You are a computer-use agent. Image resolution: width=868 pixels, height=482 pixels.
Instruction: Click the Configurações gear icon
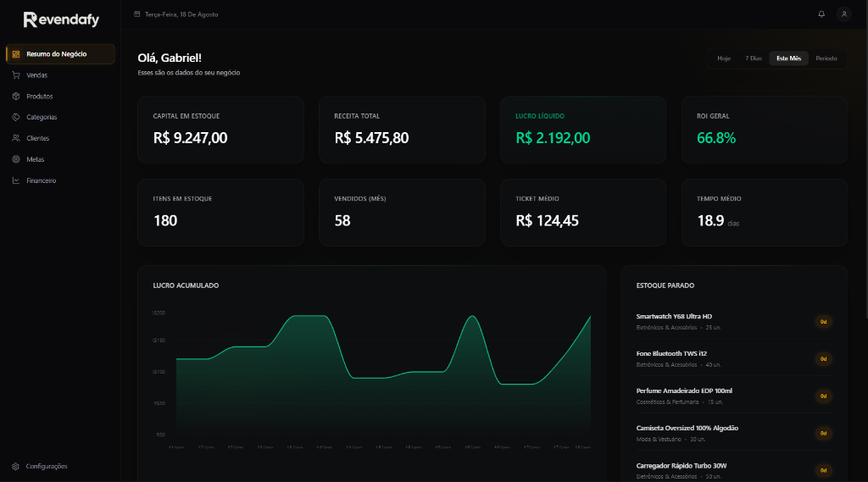(x=15, y=467)
